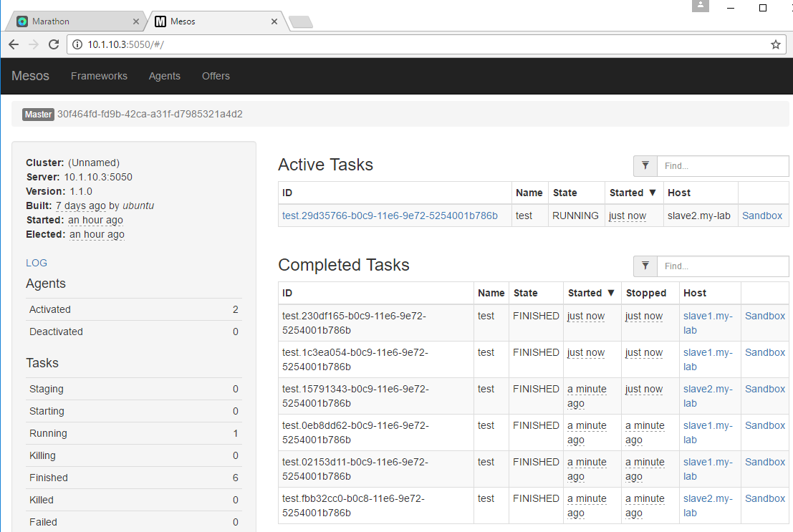Click the RUNNING state cell
This screenshot has height=532, width=793.
(x=575, y=216)
